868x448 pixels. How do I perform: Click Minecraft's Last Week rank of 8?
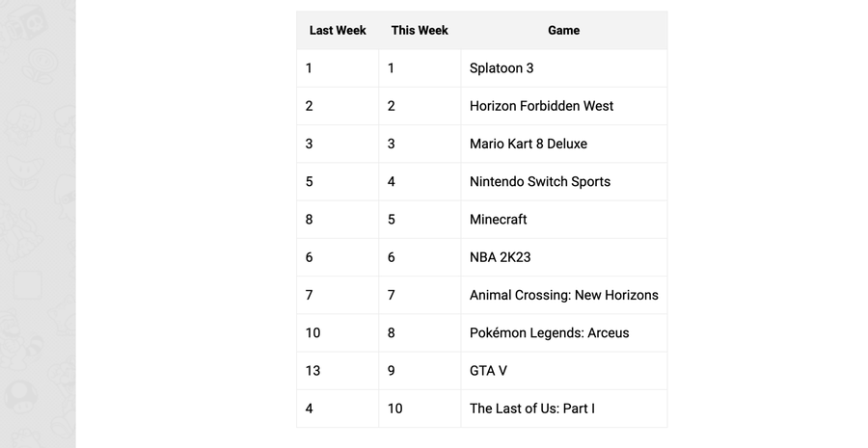310,220
